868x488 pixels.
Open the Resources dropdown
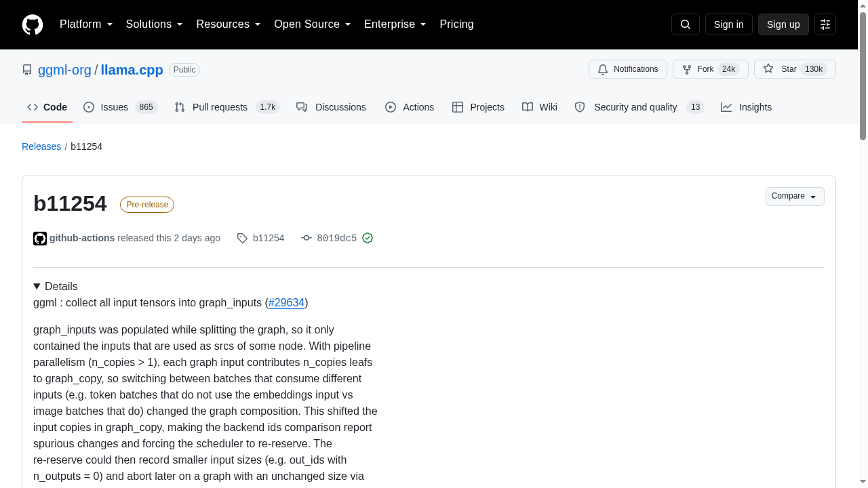pyautogui.click(x=229, y=24)
